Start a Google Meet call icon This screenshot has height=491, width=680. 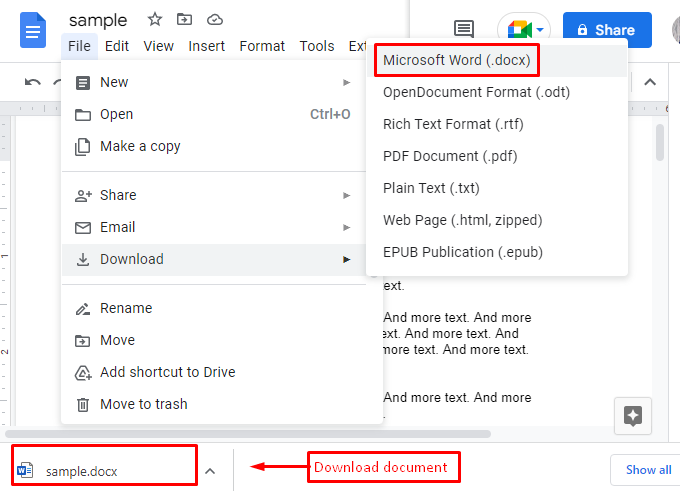[520, 30]
